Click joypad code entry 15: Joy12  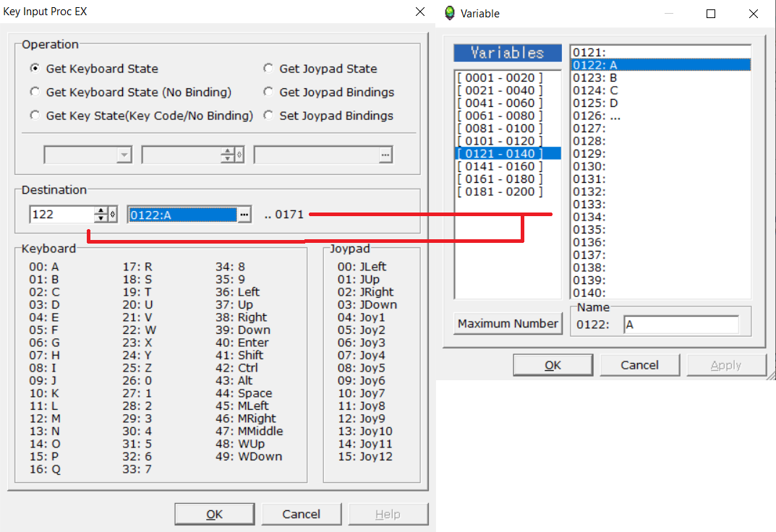365,456
